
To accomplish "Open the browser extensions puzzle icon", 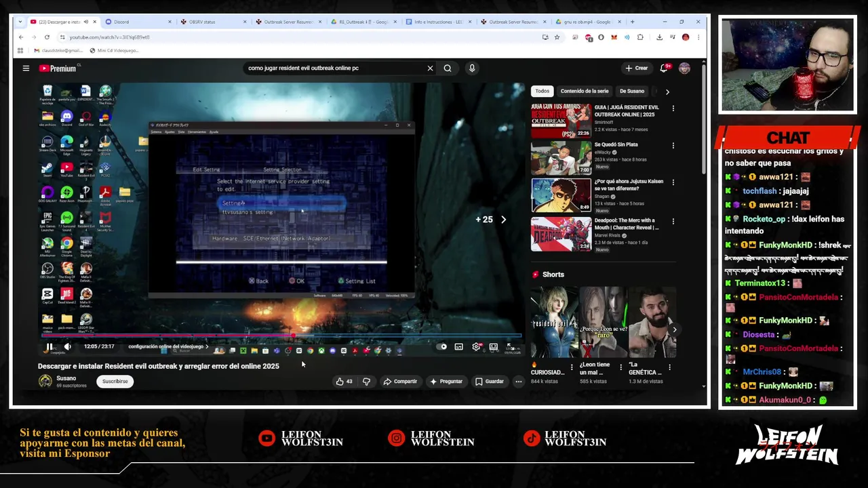I will pos(640,37).
